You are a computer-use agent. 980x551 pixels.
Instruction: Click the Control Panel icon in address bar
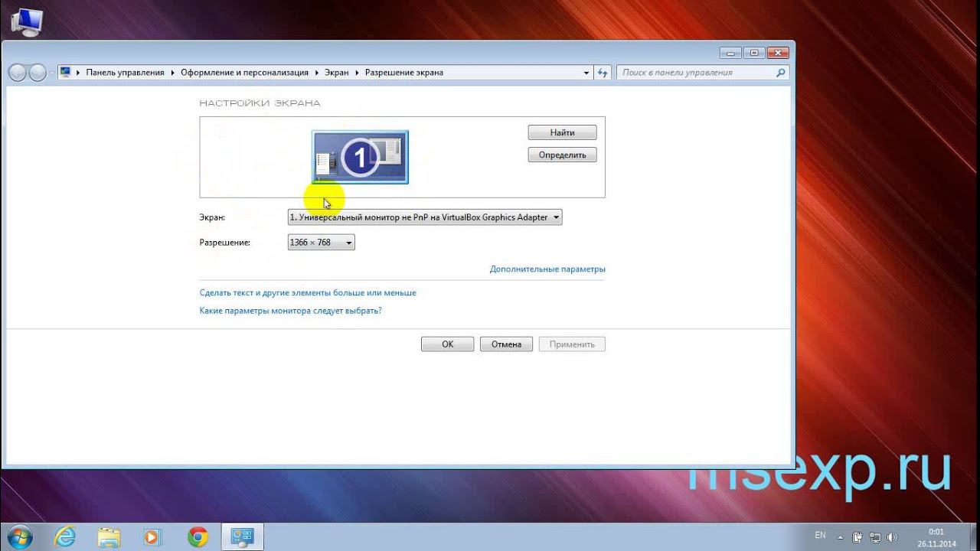tap(65, 72)
